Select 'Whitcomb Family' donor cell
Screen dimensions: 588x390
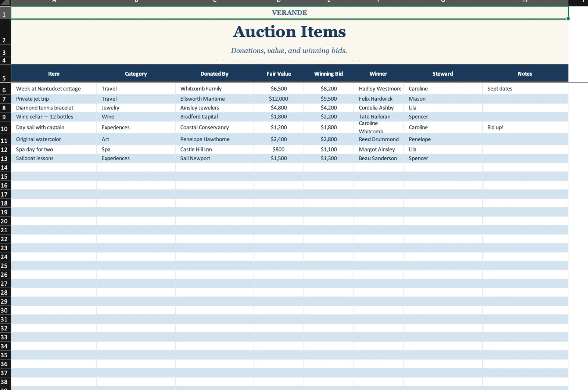(x=215, y=89)
